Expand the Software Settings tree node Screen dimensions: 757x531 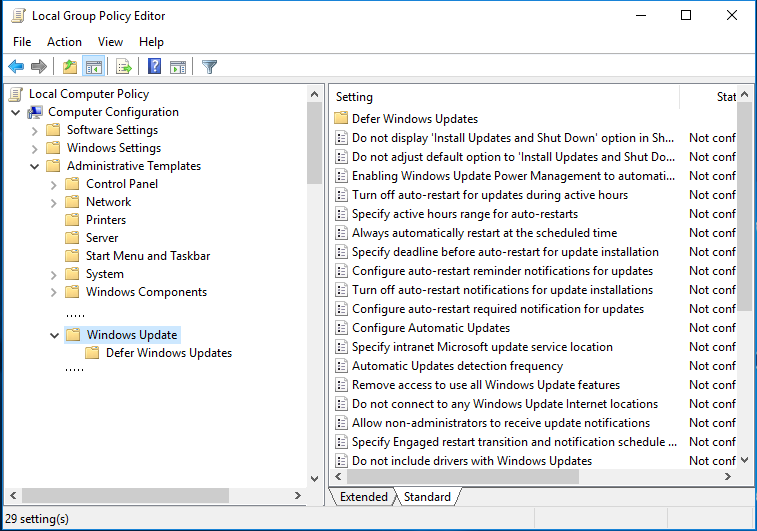pos(35,130)
